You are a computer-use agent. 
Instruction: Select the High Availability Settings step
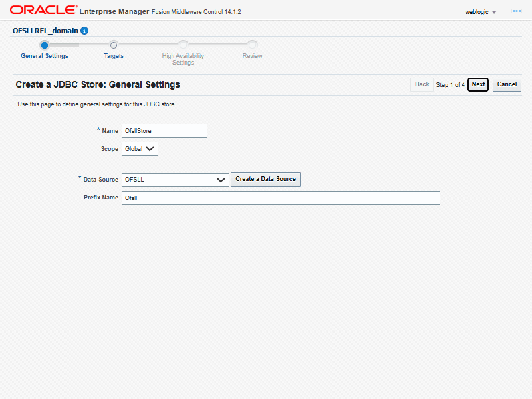[183, 59]
